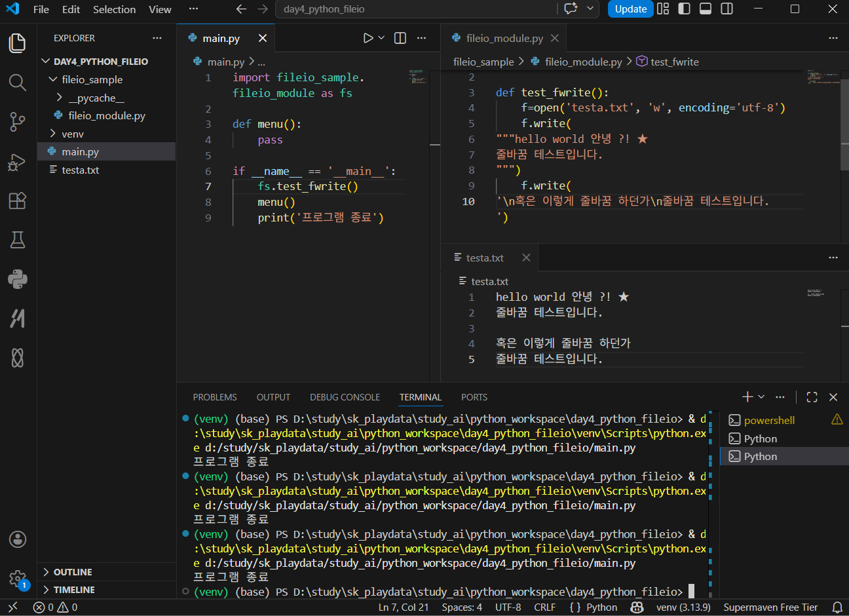849x616 pixels.
Task: Open remote window indicator in status bar
Action: tap(12, 607)
